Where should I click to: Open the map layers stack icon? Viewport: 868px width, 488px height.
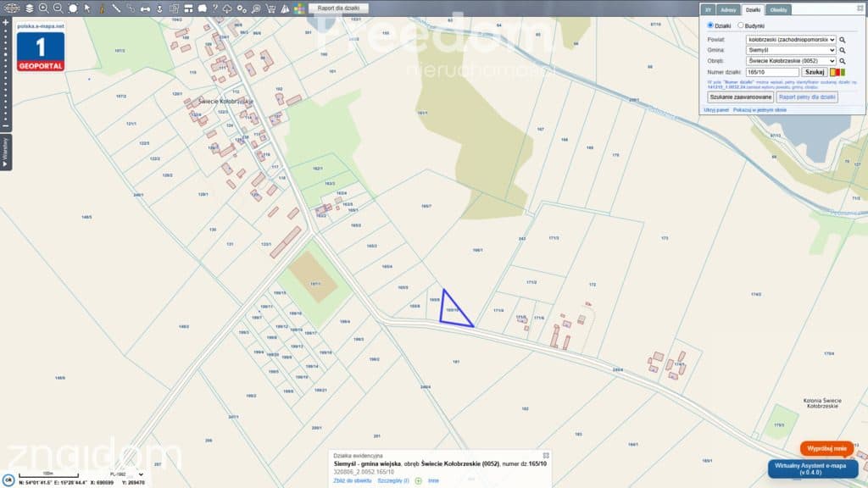click(30, 8)
